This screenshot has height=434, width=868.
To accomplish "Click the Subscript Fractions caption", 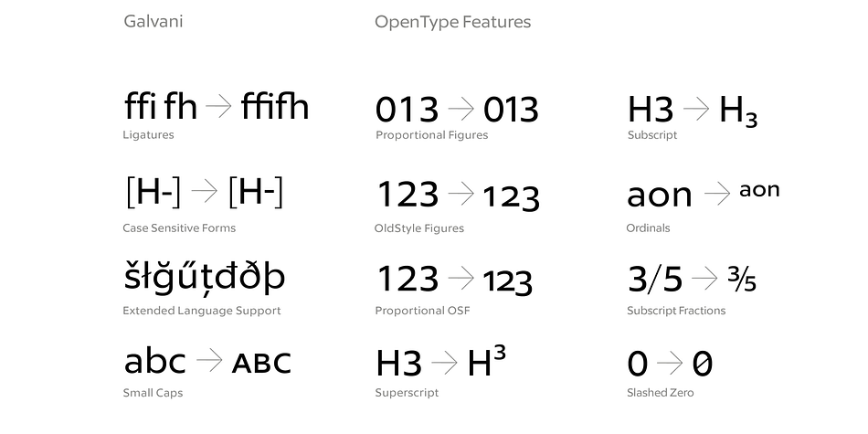I will click(676, 311).
